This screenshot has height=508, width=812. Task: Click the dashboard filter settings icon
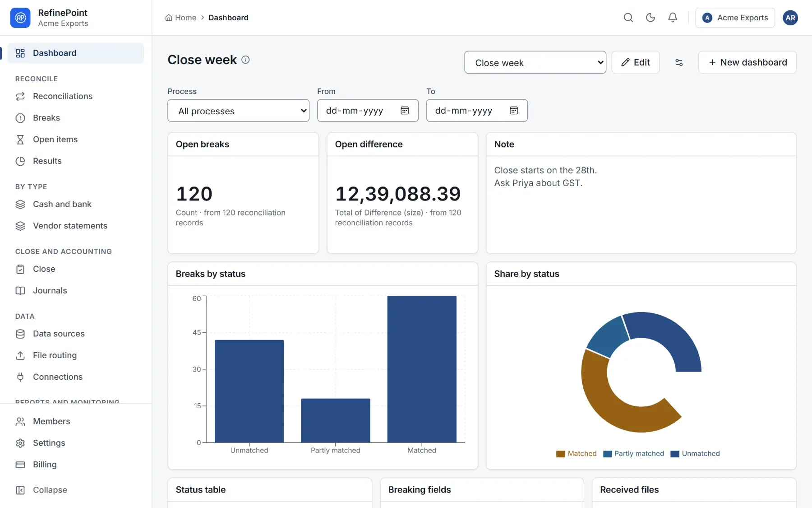[679, 62]
